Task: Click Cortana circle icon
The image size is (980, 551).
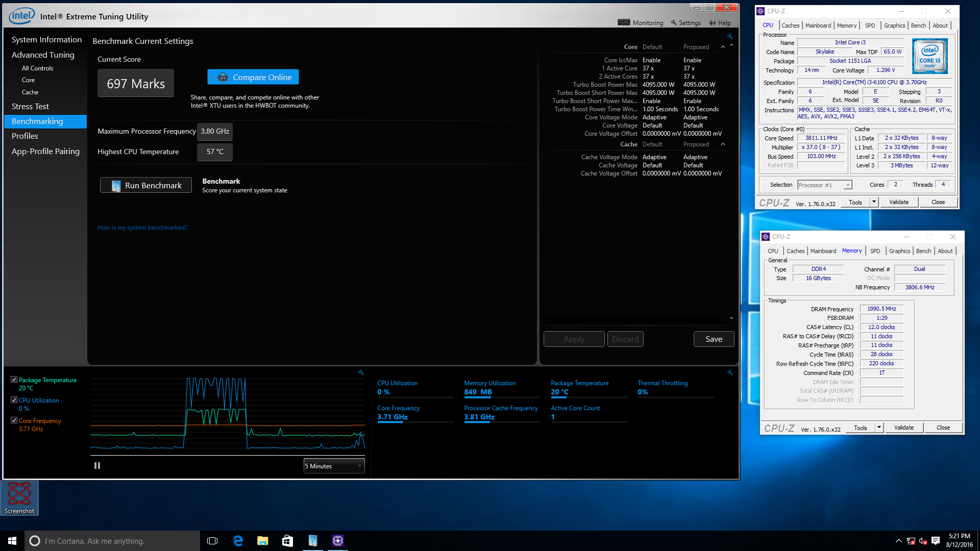Action: pos(35,541)
